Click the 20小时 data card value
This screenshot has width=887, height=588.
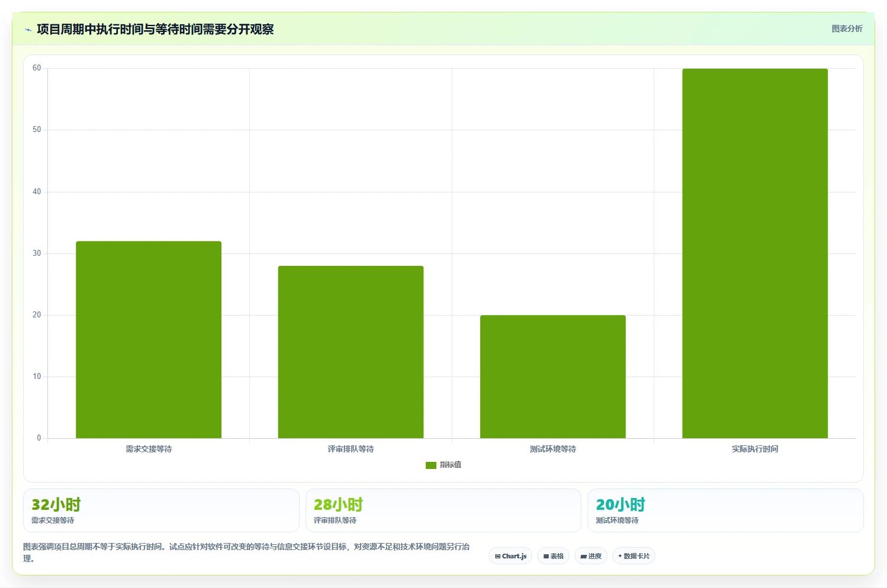(621, 505)
